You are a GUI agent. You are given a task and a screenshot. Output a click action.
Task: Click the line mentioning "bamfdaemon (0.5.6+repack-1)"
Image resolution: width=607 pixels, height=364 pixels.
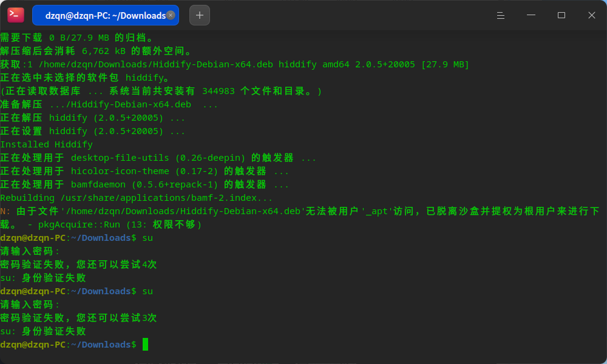[144, 184]
